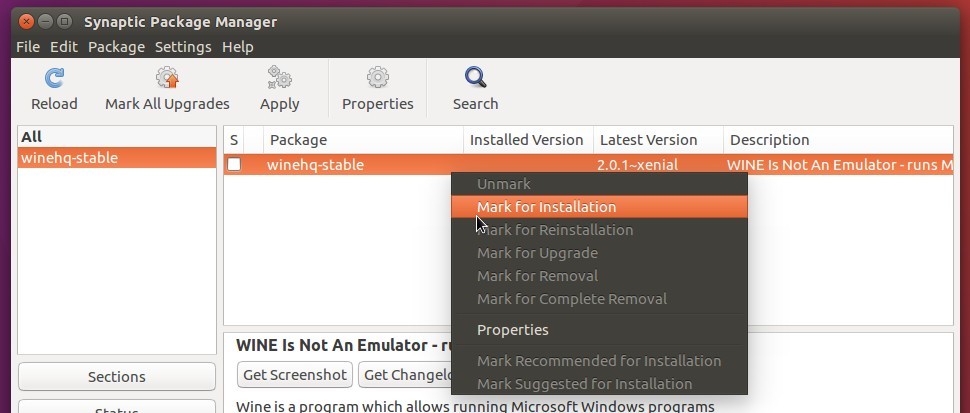Open the Help menu
970x413 pixels.
238,47
